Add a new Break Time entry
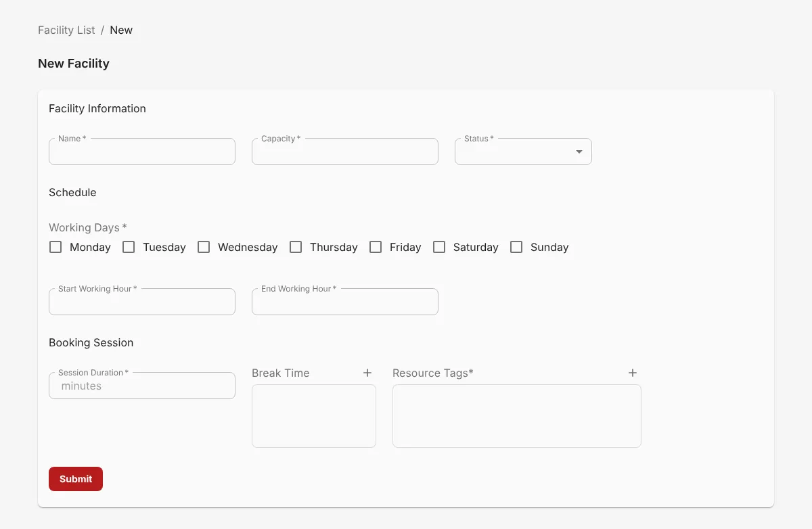This screenshot has width=812, height=529. [367, 373]
